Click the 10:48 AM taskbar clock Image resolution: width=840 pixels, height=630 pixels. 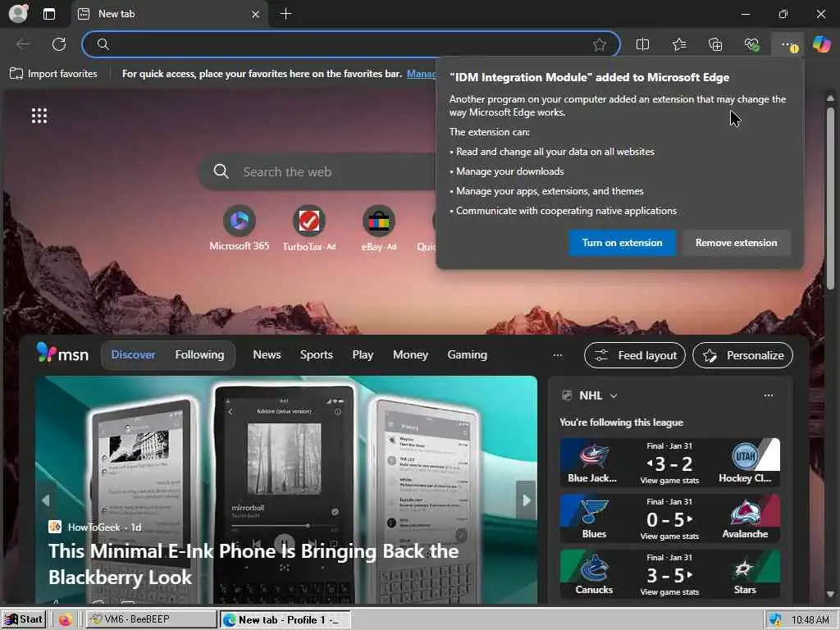pyautogui.click(x=810, y=620)
